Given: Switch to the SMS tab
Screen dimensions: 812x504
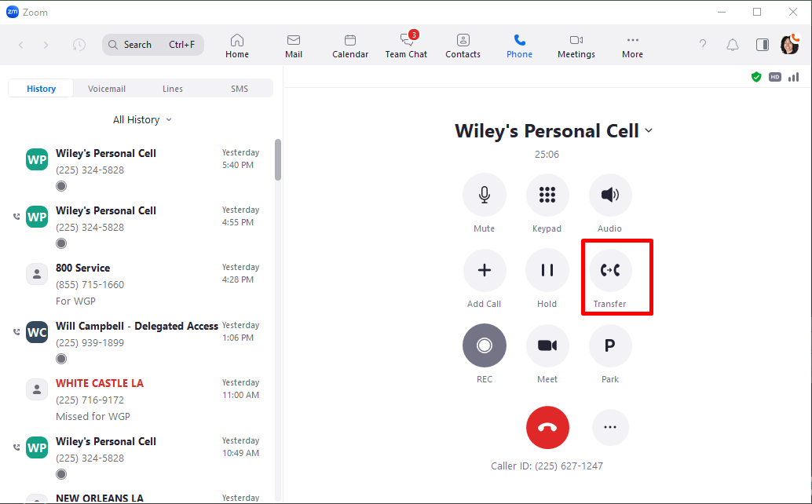Looking at the screenshot, I should pyautogui.click(x=240, y=89).
